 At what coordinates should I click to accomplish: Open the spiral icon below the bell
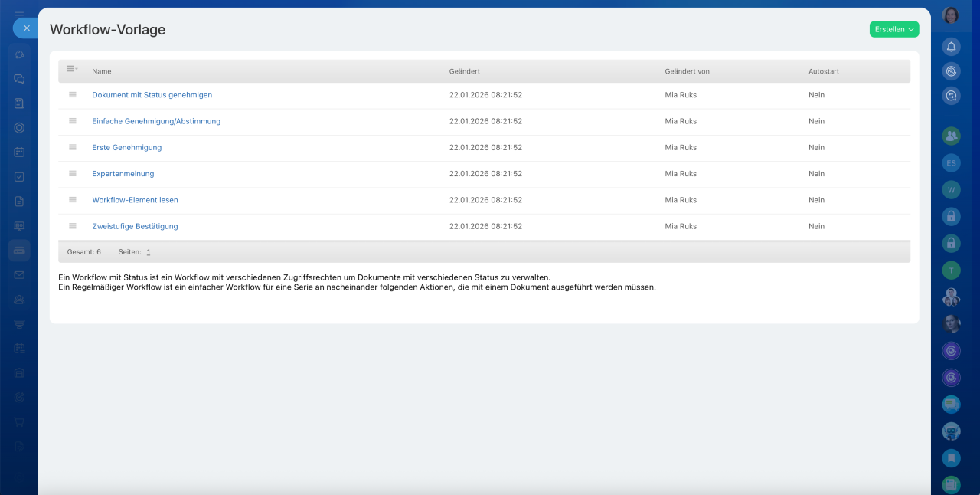(951, 71)
